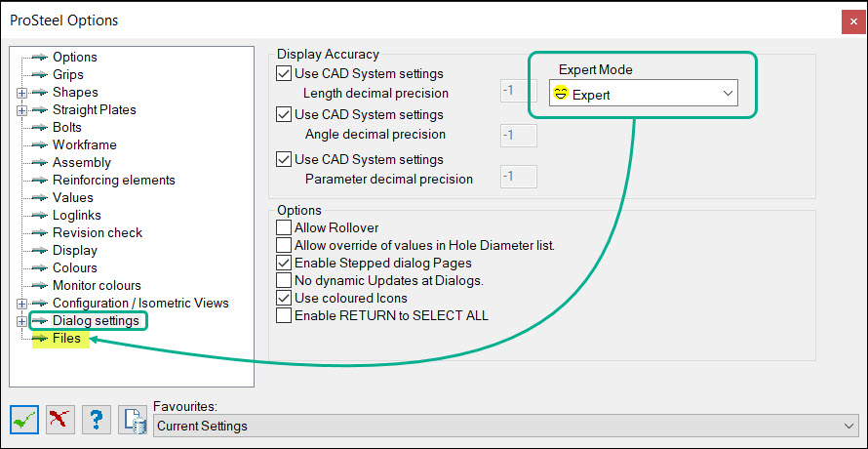The image size is (868, 449).
Task: Expand the Dialog settings tree node
Action: tap(21, 321)
